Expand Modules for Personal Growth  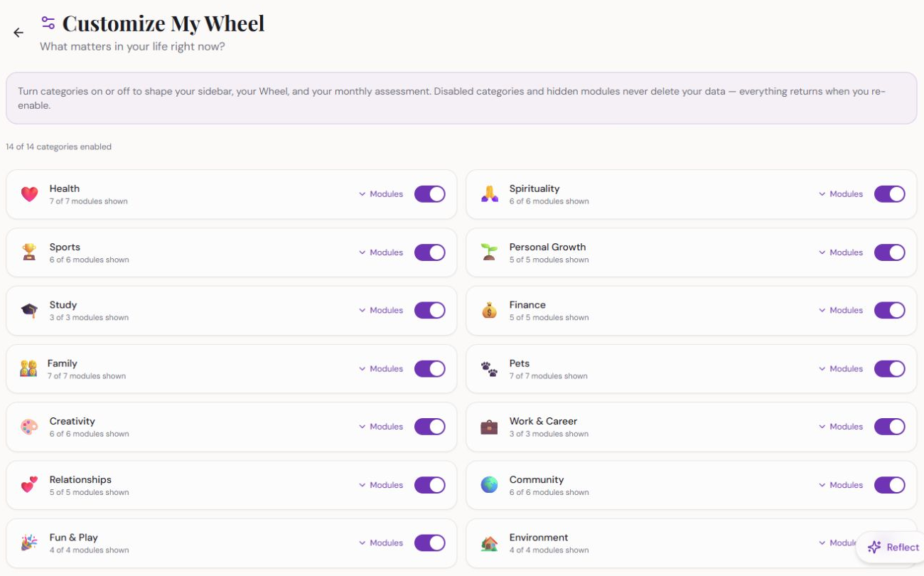click(841, 252)
